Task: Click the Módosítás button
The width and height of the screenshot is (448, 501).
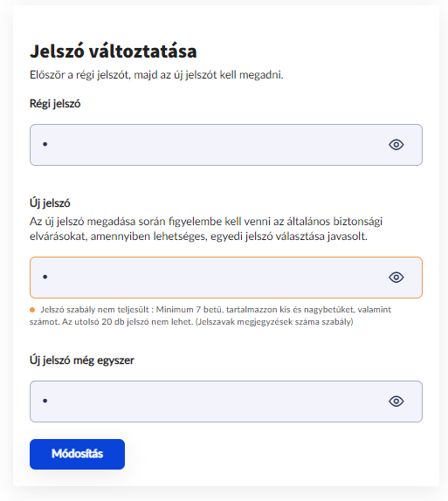Action: [77, 454]
